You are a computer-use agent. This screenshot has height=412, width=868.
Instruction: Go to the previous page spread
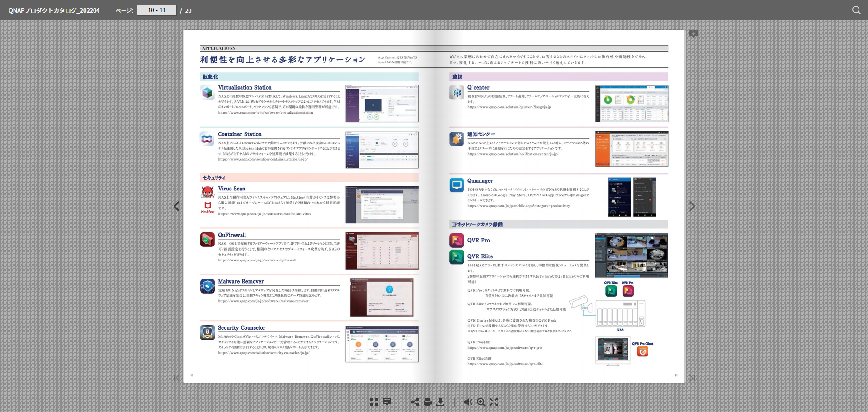pos(177,206)
